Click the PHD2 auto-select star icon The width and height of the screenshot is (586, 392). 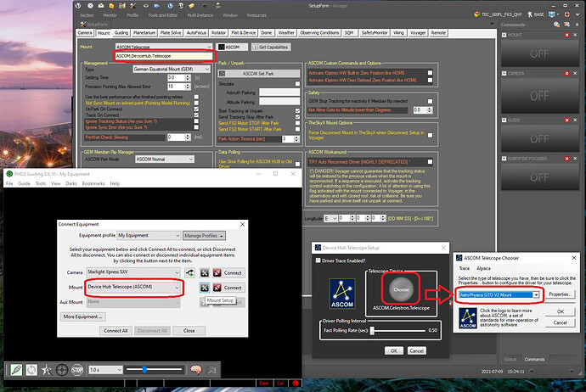(47, 370)
